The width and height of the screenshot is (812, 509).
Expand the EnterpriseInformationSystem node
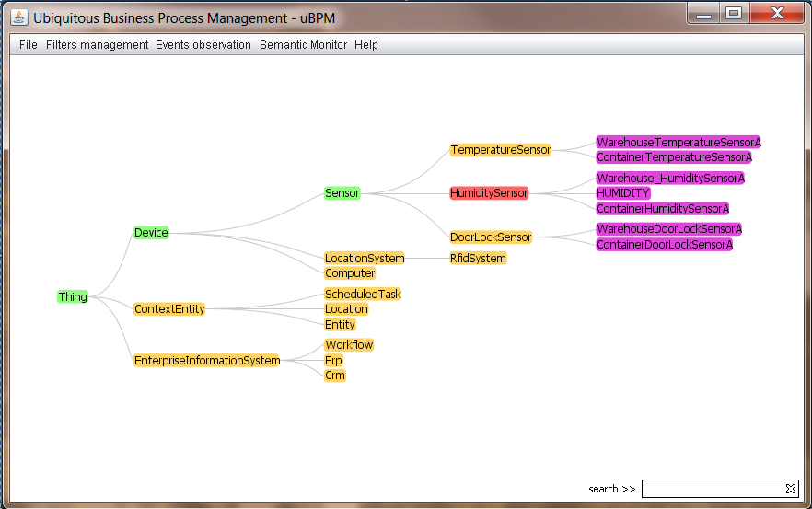tap(207, 361)
